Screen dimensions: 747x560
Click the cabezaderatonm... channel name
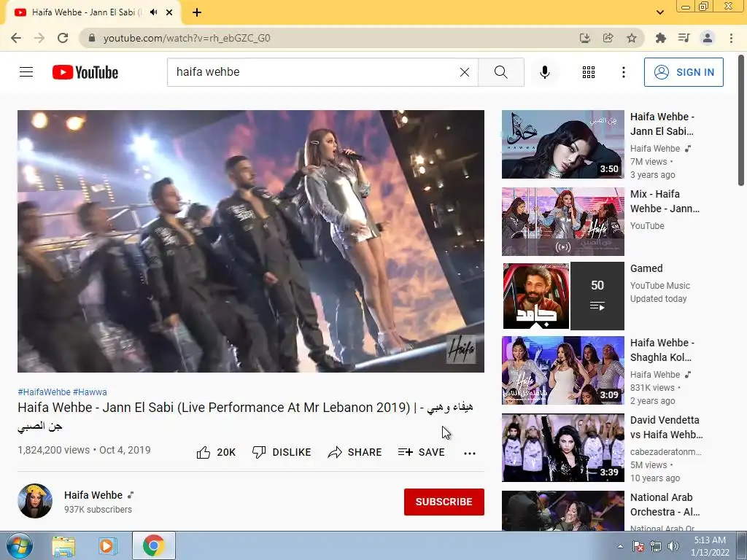[x=665, y=451]
